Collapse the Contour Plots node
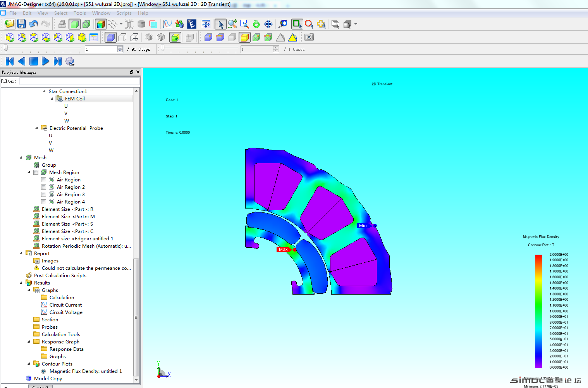This screenshot has width=588, height=388. click(x=29, y=364)
